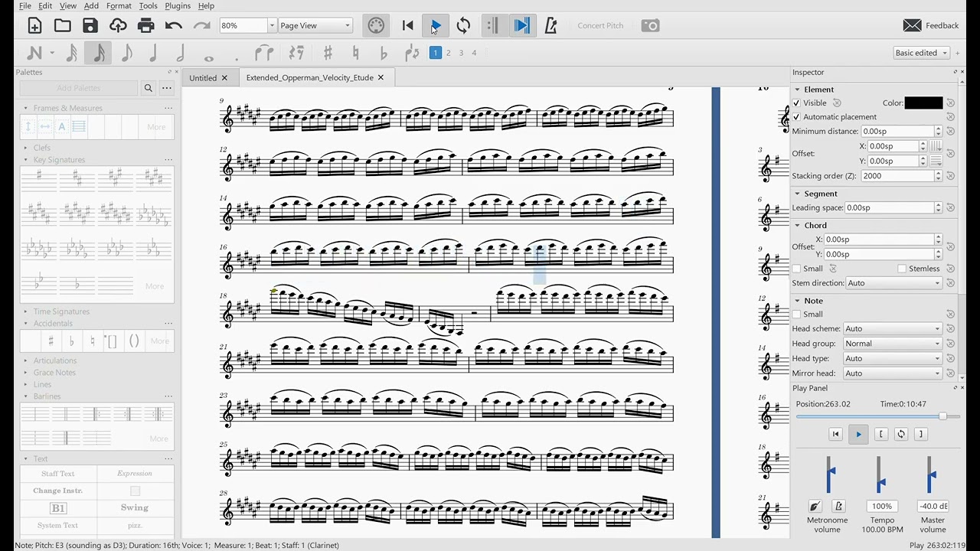Search palettes with magnifier button
Viewport: 980px width, 551px height.
(x=149, y=88)
